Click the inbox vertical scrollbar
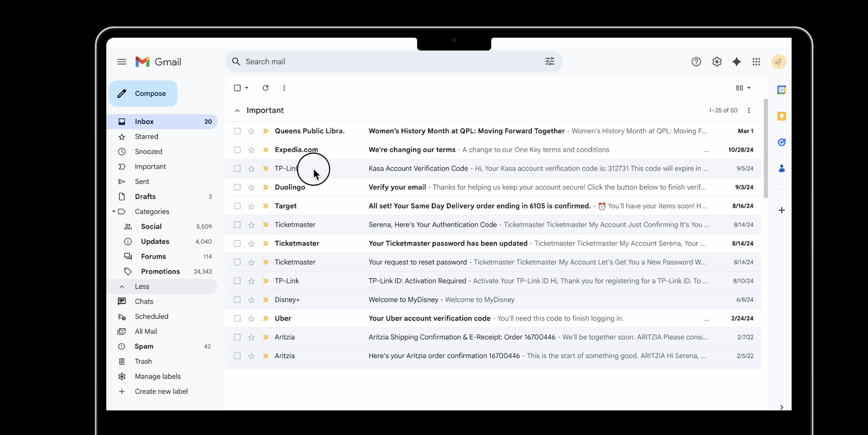This screenshot has height=435, width=868. pyautogui.click(x=766, y=148)
